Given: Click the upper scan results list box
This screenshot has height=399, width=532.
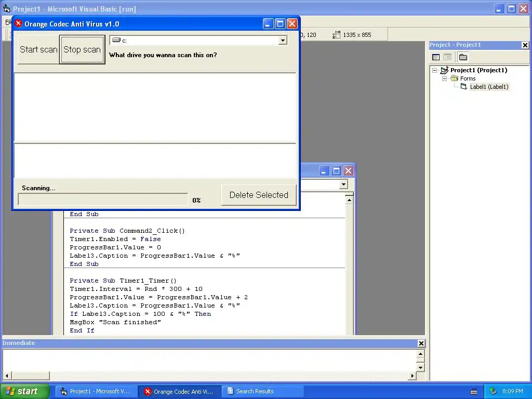Looking at the screenshot, I should click(x=155, y=107).
